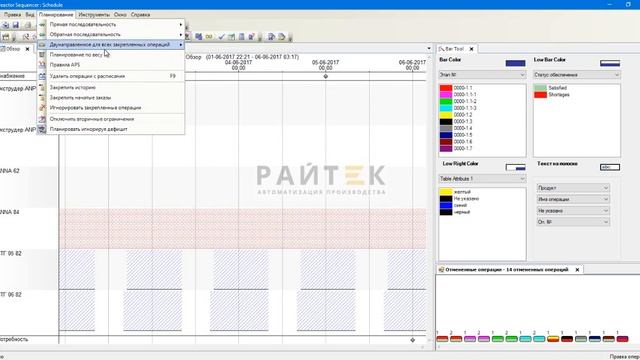This screenshot has width=640, height=360.
Task: Click the Текст на полоске preview box
Action: tap(610, 167)
